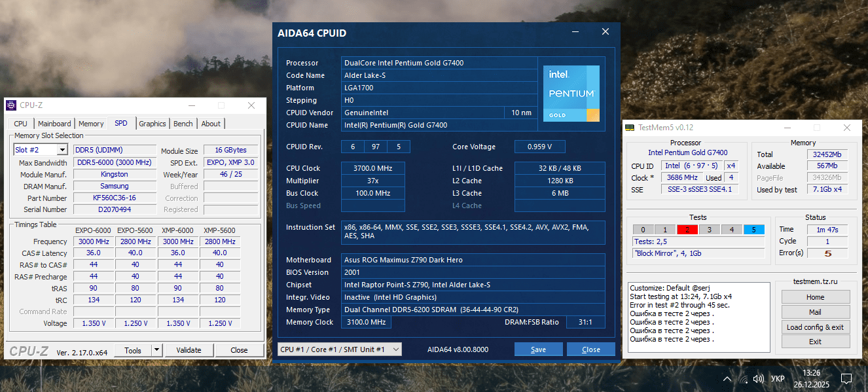This screenshot has width=868, height=392.
Task: Switch to the Mainboard tab in CPU-Z
Action: 54,124
